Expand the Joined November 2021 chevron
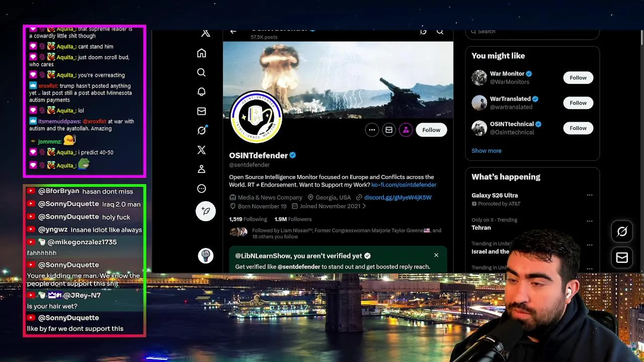 [364, 206]
